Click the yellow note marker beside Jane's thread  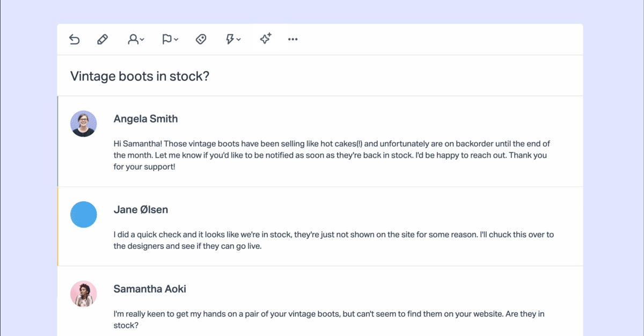coord(58,227)
